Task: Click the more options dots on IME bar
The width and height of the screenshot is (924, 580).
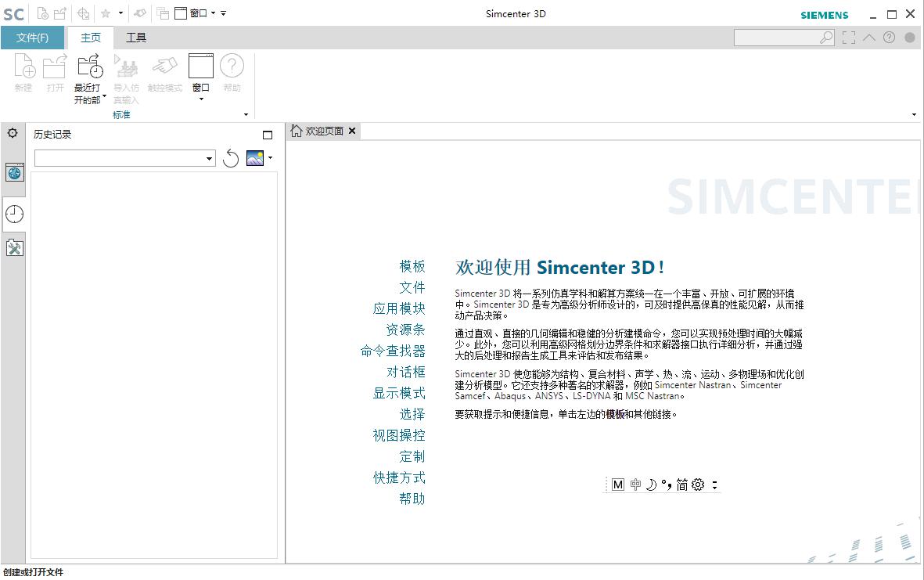Action: point(714,485)
